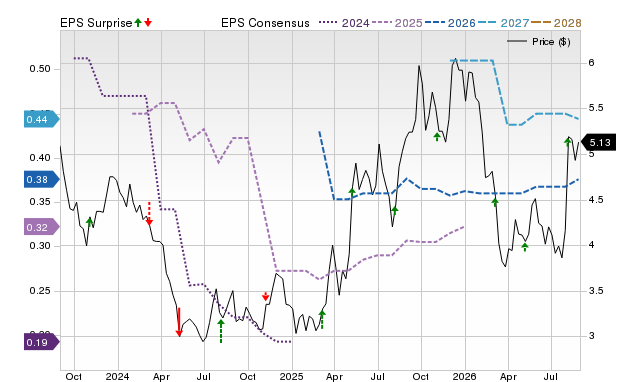Click the 0.40 label on left axis
The image size is (640, 382).
pos(40,158)
